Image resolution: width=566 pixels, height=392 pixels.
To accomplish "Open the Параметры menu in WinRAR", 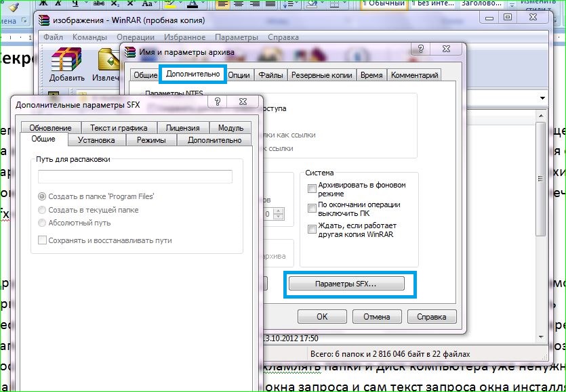I will click(237, 37).
